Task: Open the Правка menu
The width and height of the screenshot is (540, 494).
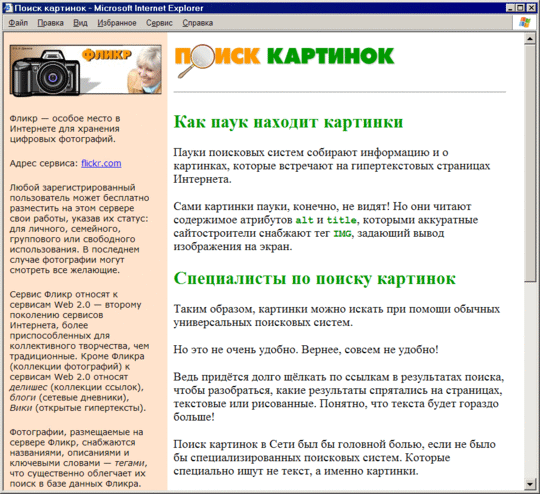Action: click(51, 23)
